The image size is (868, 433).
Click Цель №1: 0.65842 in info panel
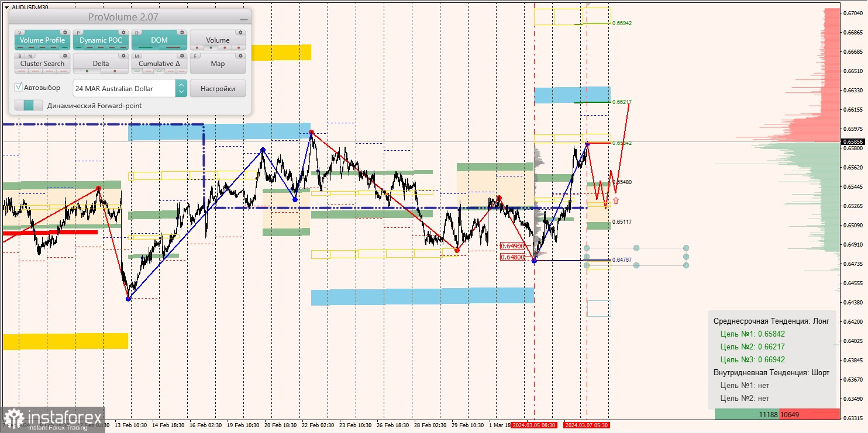point(753,334)
